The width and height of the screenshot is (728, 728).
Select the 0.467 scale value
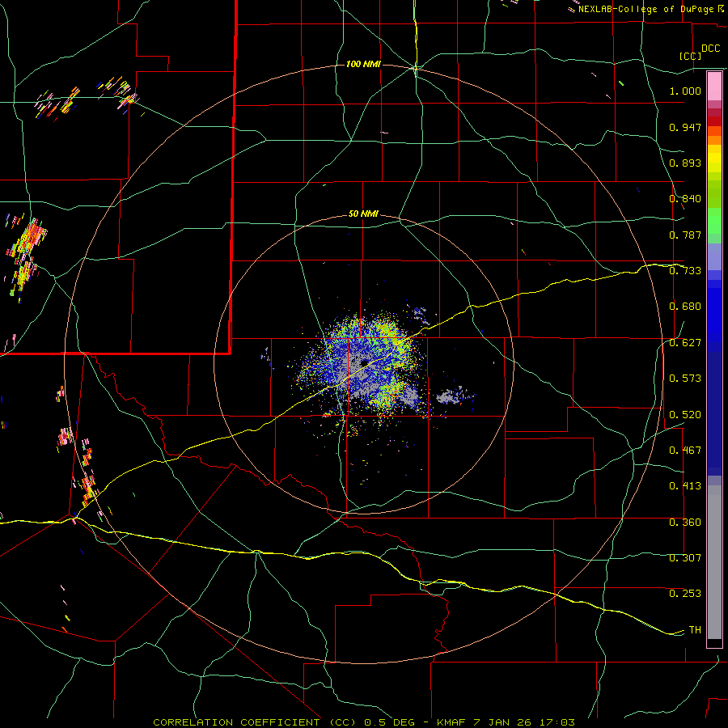pyautogui.click(x=685, y=451)
